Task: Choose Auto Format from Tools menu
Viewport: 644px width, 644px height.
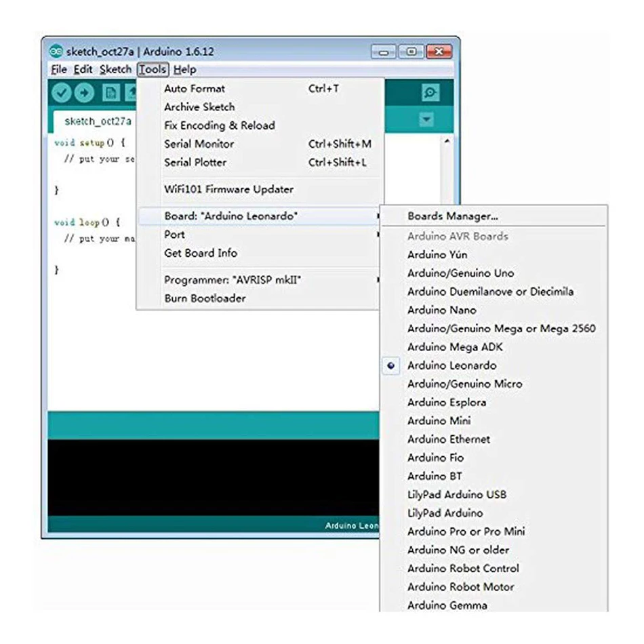Action: click(259, 89)
